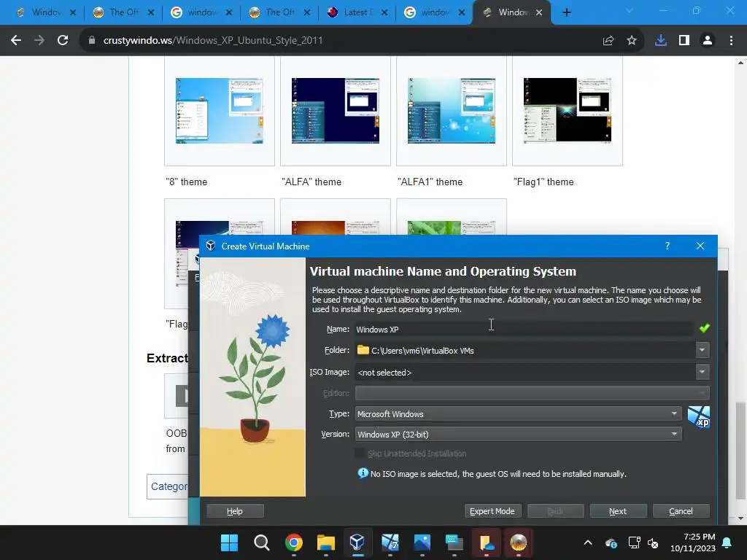Click the disabled Back button
The height and width of the screenshot is (560, 747).
click(x=555, y=511)
